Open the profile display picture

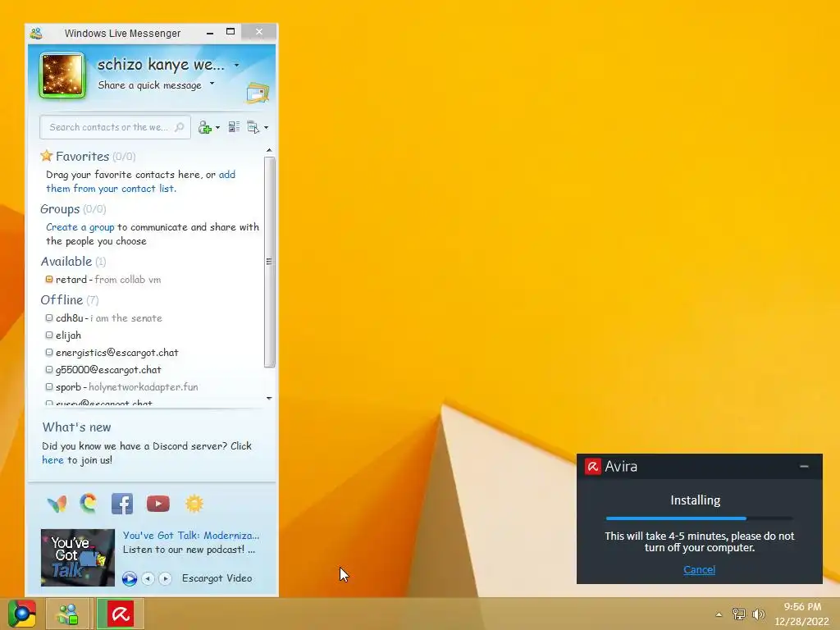pos(62,75)
